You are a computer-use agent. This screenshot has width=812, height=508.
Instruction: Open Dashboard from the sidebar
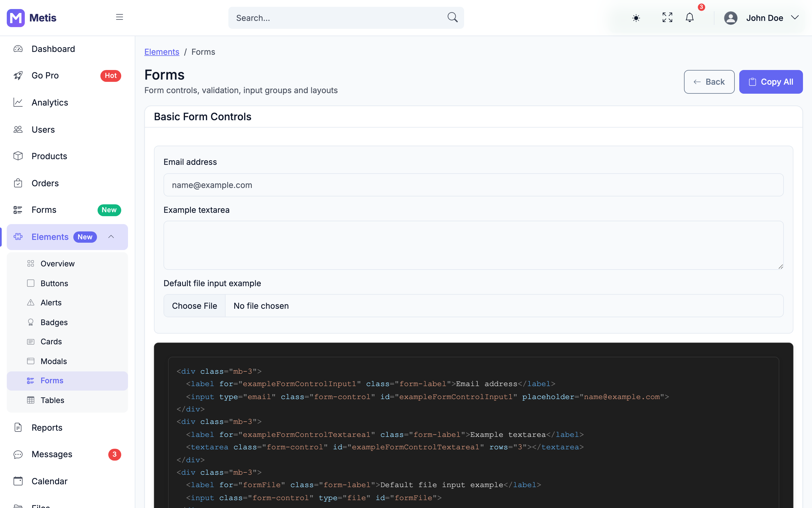67,49
